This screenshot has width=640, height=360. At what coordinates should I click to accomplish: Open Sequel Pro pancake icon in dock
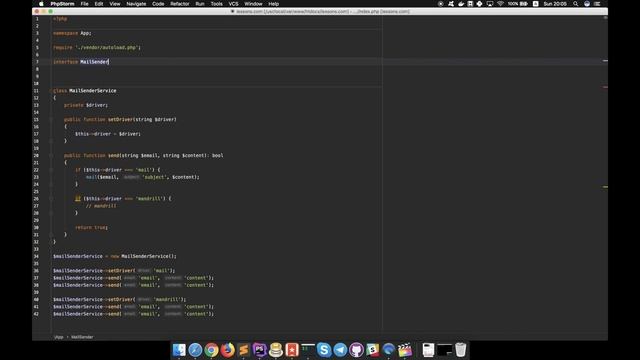point(276,350)
